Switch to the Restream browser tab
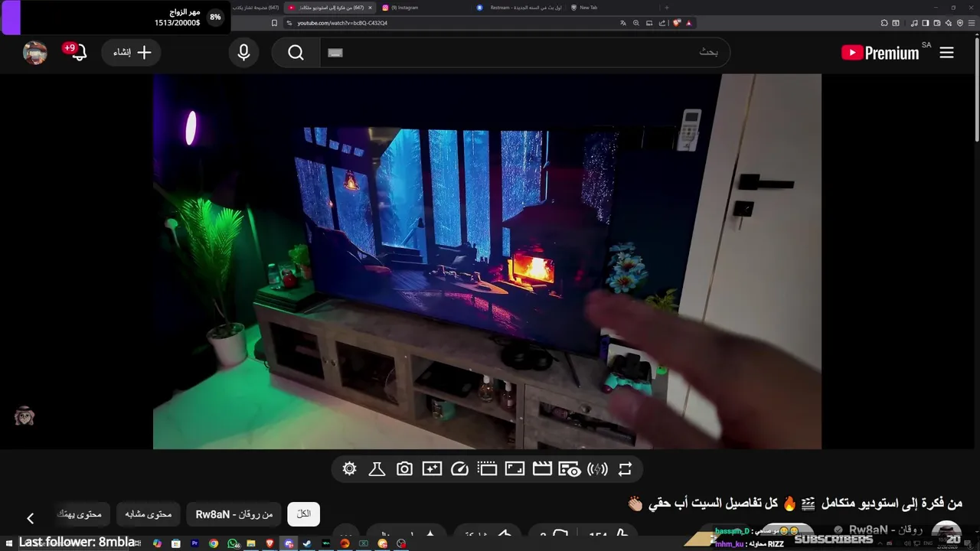980x551 pixels. (520, 8)
